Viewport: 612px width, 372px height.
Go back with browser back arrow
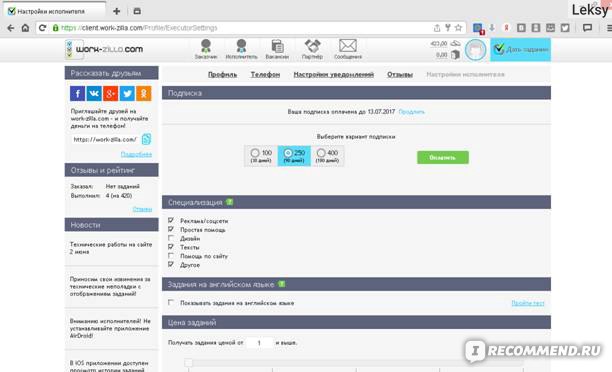[11, 28]
